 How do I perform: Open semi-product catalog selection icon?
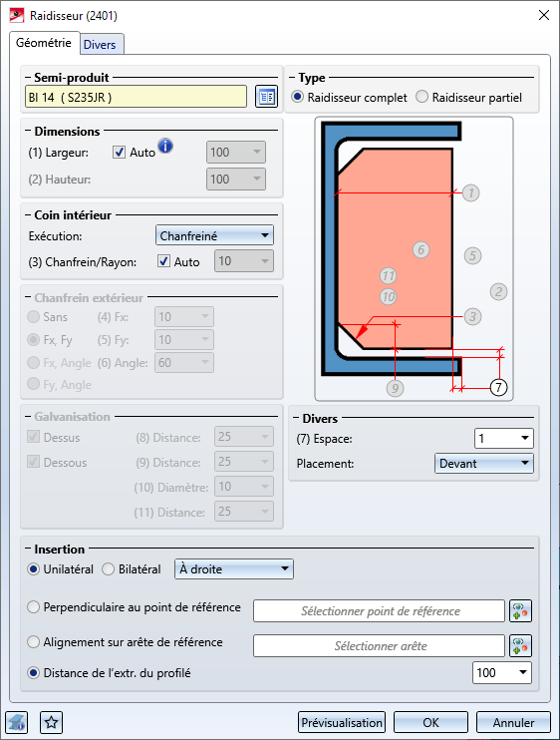[266, 97]
